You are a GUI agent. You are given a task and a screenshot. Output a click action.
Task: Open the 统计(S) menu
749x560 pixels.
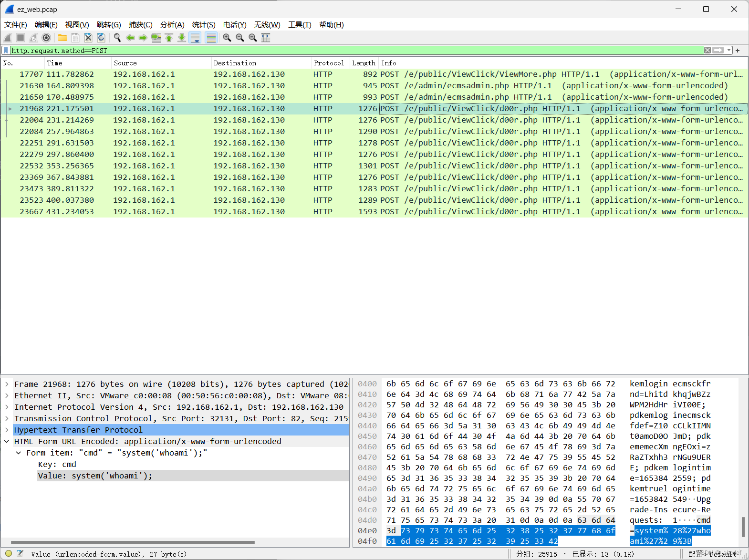pos(204,25)
